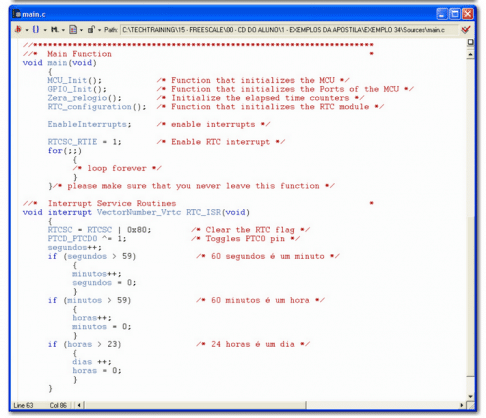Screen dimensions: 486x418
Task: Expand the arrow beside the braces functions icon
Action: coord(45,30)
